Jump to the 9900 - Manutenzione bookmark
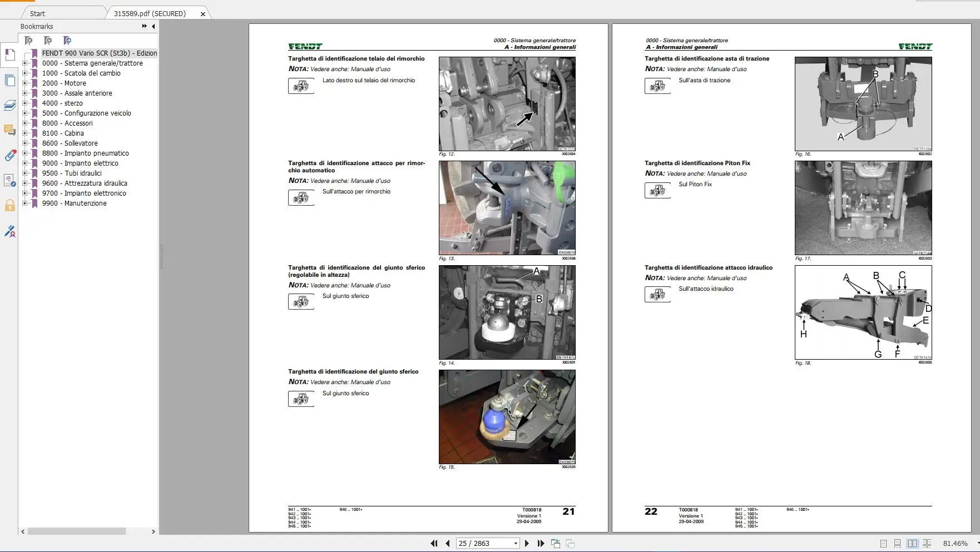Viewport: 980px width, 552px height. [x=74, y=203]
